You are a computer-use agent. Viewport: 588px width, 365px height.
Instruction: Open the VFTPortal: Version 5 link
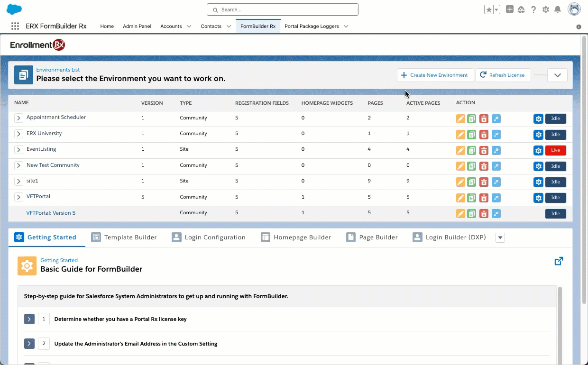click(51, 213)
